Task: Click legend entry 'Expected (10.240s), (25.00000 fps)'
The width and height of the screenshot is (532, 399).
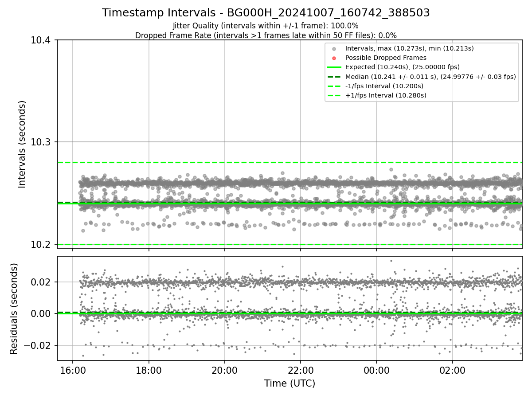Action: coord(403,67)
